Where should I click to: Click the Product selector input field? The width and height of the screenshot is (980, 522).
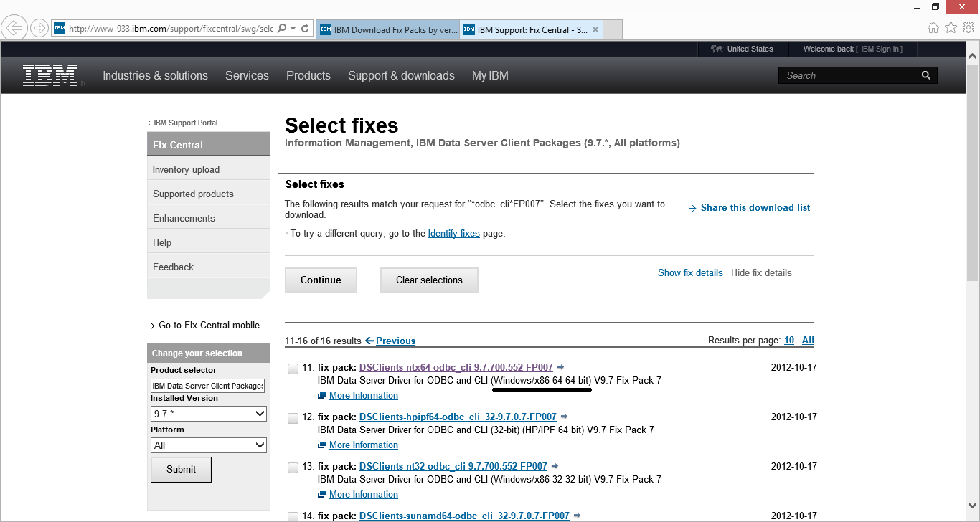coord(208,386)
